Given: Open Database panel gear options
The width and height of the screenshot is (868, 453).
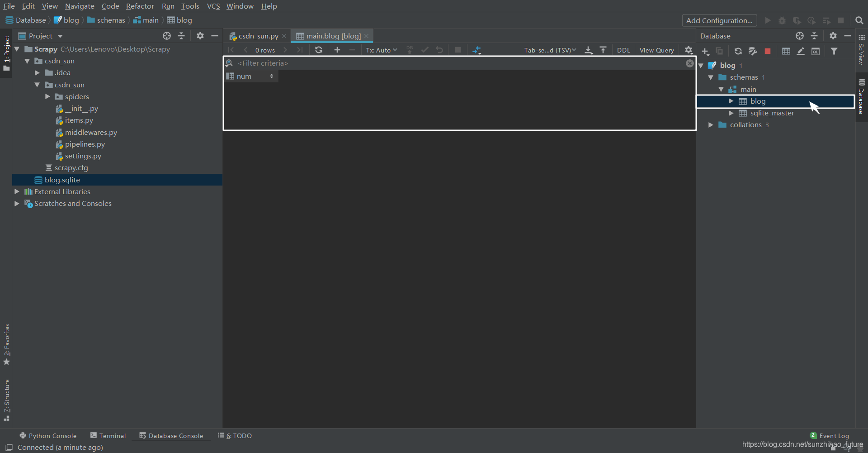Looking at the screenshot, I should click(833, 36).
